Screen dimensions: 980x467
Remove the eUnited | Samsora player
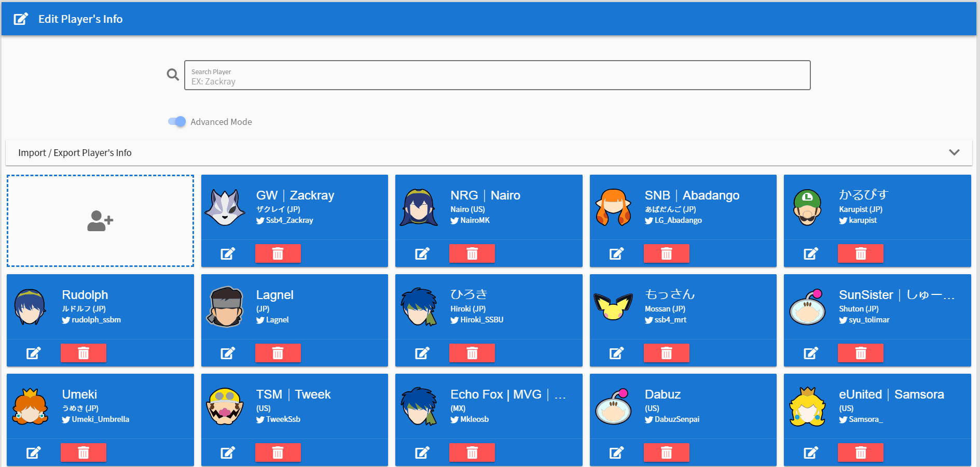point(861,452)
